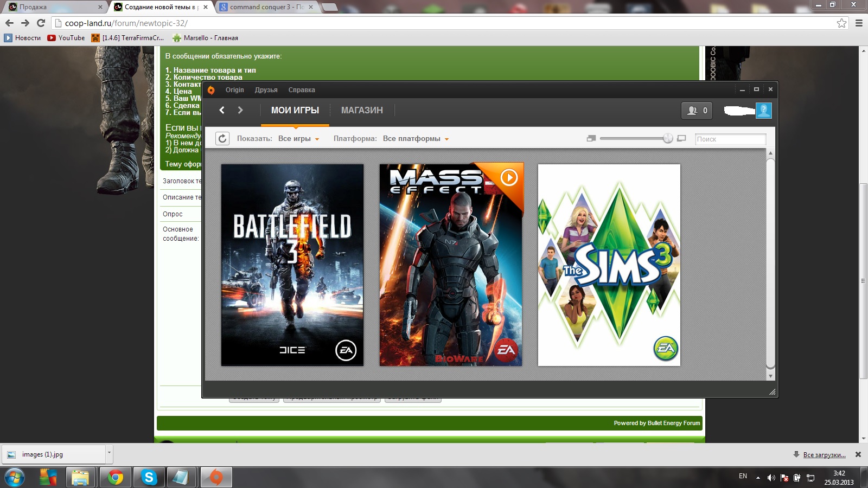Open Skype from the taskbar
Viewport: 868px width, 488px height.
tap(149, 478)
